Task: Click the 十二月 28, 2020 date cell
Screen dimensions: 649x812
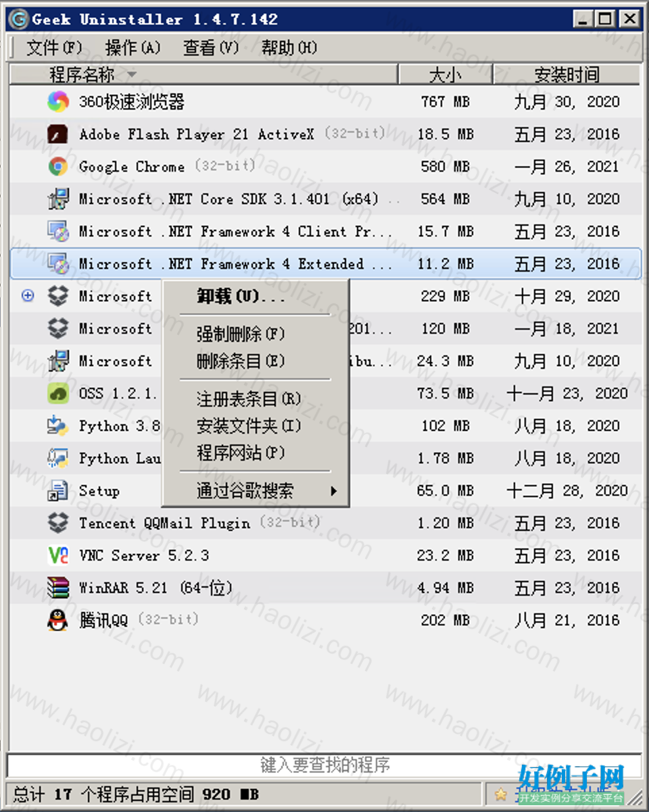Action: pos(567,491)
